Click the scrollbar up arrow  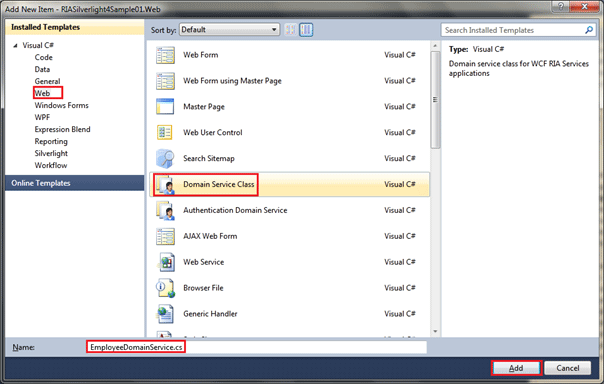pyautogui.click(x=435, y=46)
